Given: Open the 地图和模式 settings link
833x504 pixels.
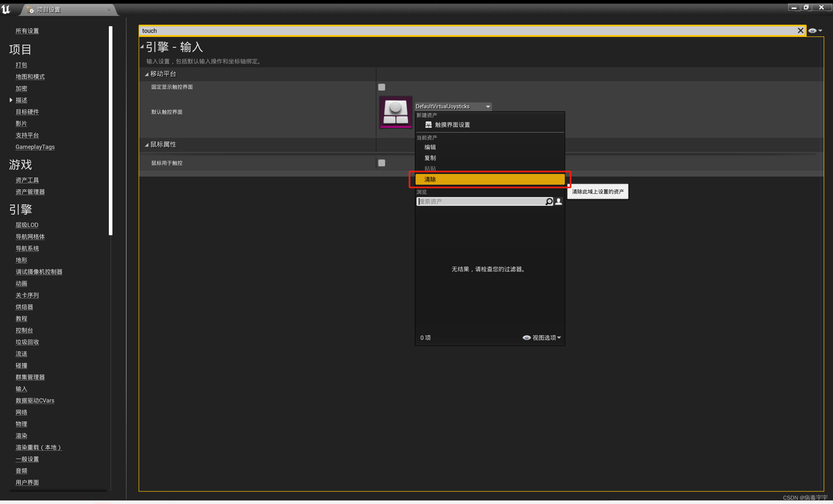Looking at the screenshot, I should pos(30,77).
